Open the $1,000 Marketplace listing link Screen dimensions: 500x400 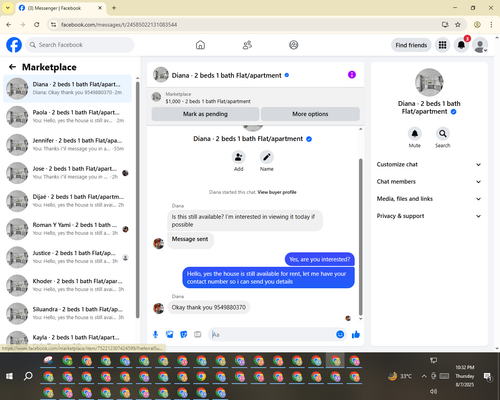[208, 101]
